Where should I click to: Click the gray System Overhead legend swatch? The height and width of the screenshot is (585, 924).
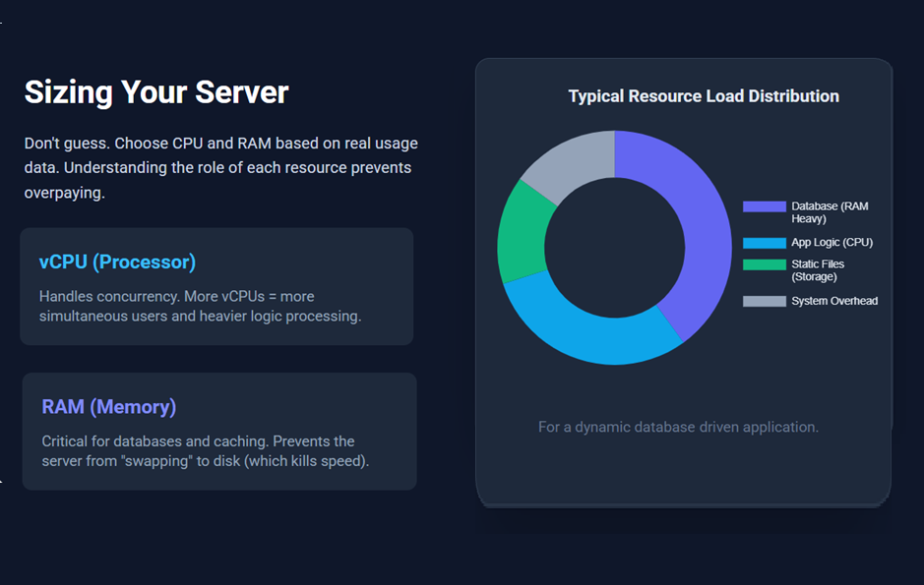tap(764, 301)
